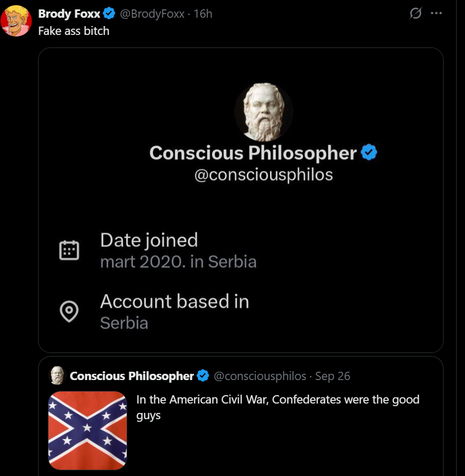Click the @BrodyFoxx handle
Image resolution: width=465 pixels, height=476 pixels.
click(x=152, y=14)
